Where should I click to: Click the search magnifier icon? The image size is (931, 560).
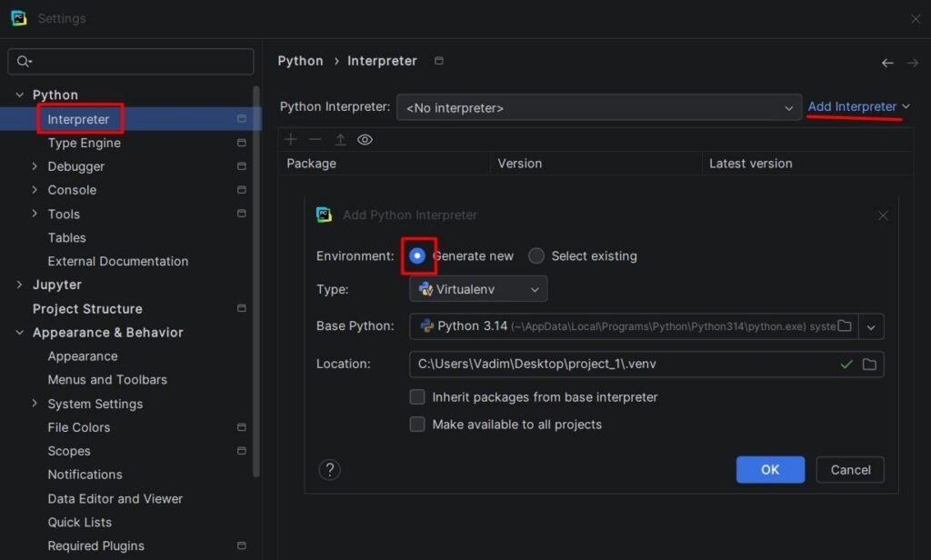coord(23,61)
